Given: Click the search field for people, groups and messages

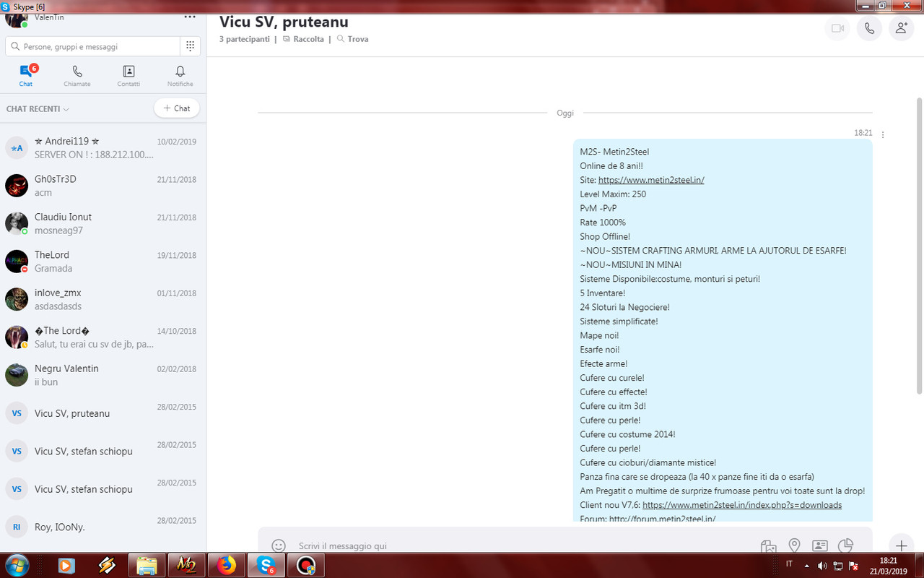Looking at the screenshot, I should [x=92, y=46].
